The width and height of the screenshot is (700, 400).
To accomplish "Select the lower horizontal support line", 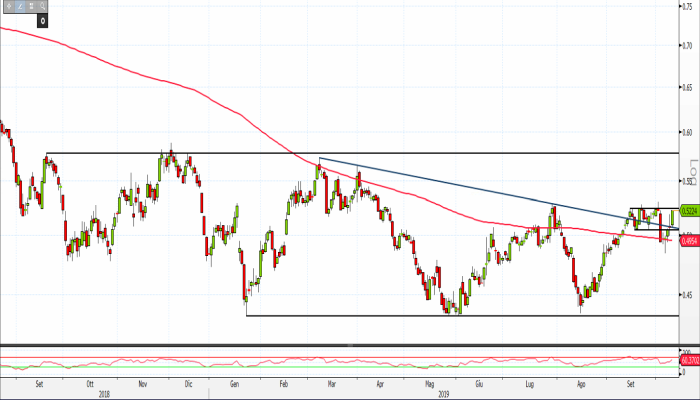I will point(350,316).
